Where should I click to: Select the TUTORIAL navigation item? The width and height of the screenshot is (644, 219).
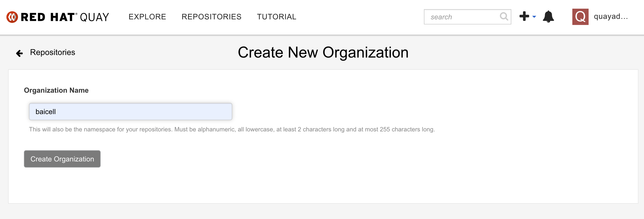pyautogui.click(x=277, y=17)
